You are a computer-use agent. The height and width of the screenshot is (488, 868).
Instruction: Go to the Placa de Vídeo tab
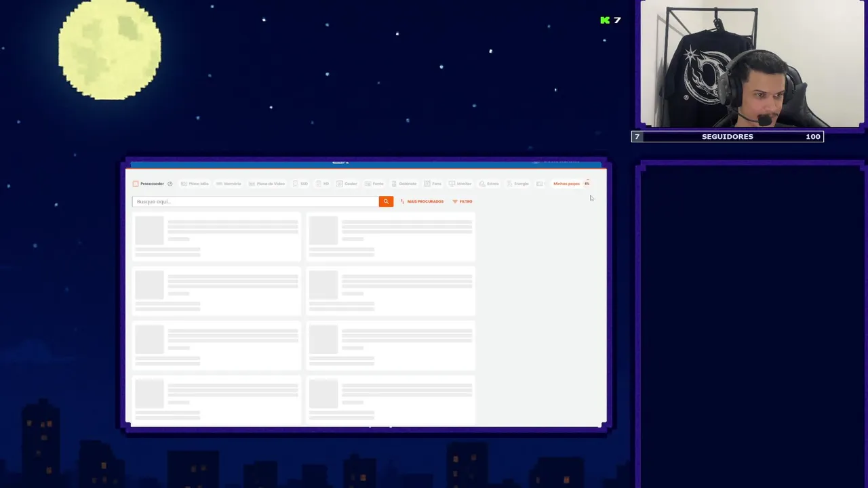pos(267,184)
